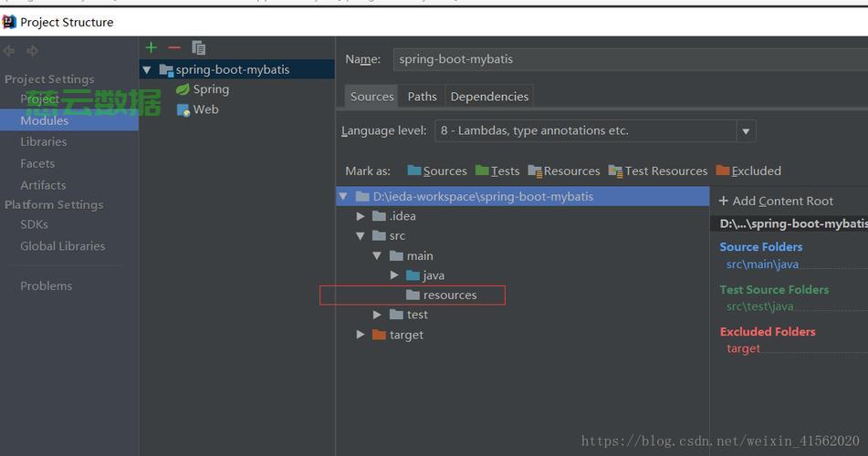Mark as Sources
Screen dimensions: 868x456
coord(437,171)
